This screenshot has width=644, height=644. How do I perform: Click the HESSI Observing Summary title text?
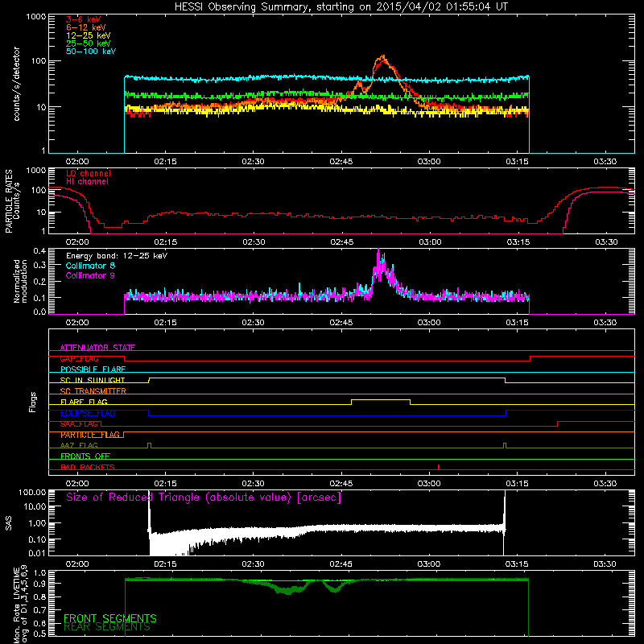tap(341, 6)
